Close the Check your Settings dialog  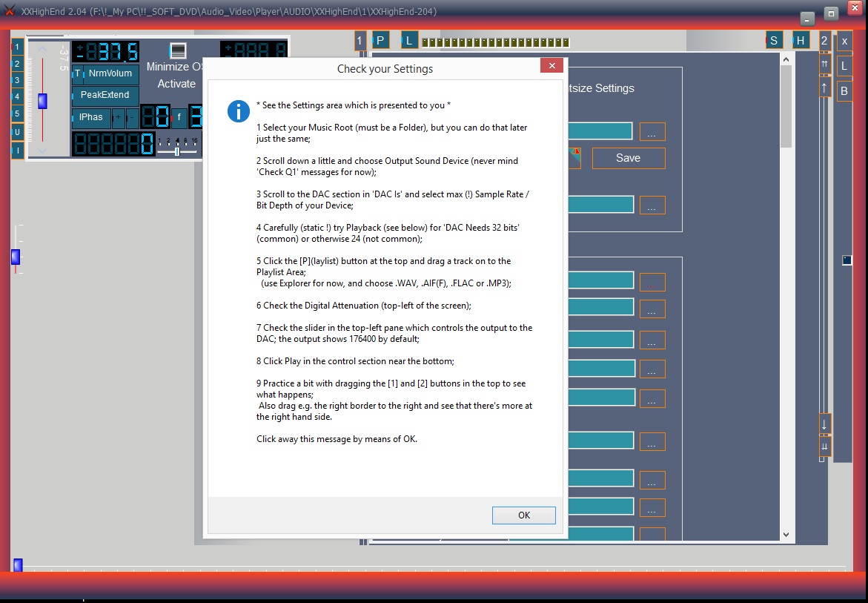551,66
